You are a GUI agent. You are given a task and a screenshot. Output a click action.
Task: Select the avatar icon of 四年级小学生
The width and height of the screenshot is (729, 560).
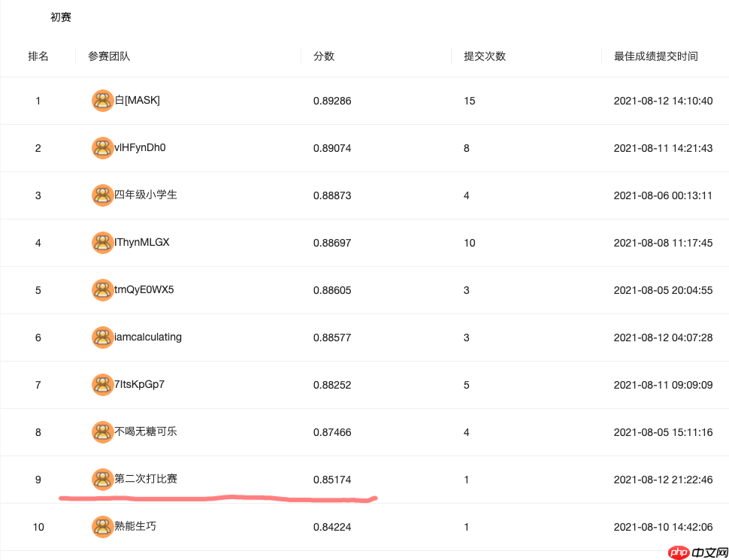[103, 195]
